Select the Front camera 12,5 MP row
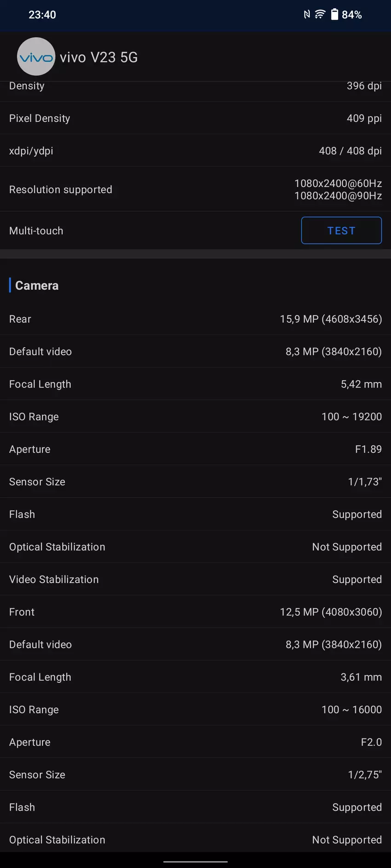 [195, 612]
